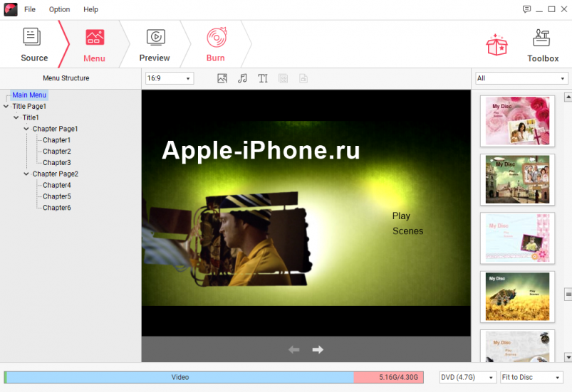Select Chapter4 in menu structure tree
Viewport: 572px width, 392px height.
(56, 185)
